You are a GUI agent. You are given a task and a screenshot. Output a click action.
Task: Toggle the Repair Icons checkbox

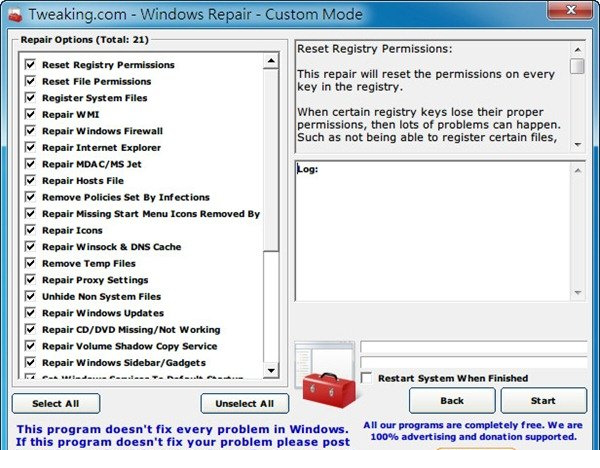coord(30,230)
